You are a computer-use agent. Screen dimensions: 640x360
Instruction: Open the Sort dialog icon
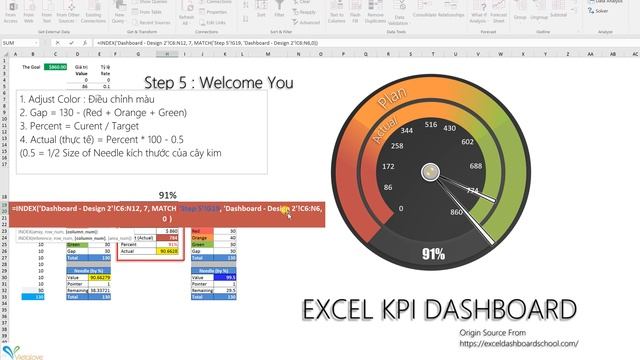pos(261,10)
